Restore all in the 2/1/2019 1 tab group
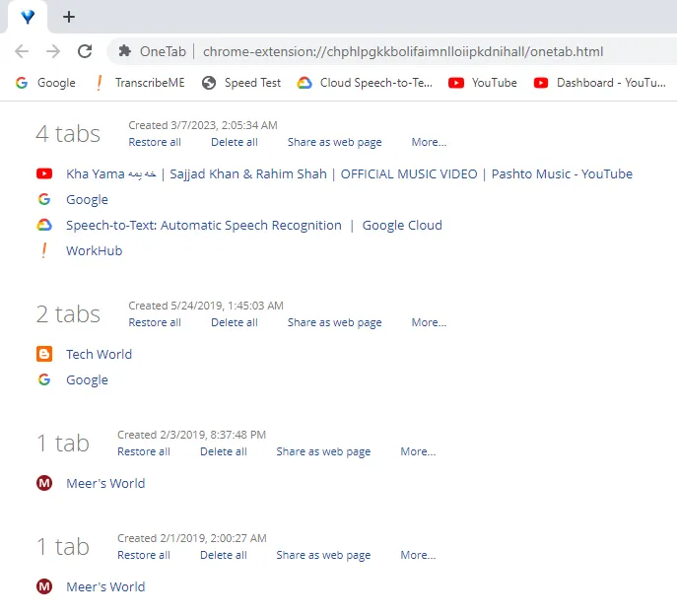Screen dimensions: 677x616 (x=144, y=555)
